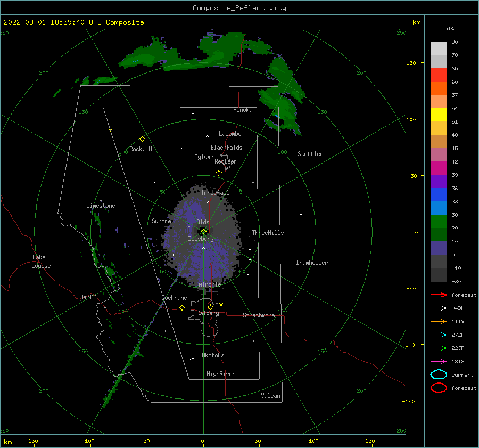
Task: Click the dBZ legend heading
Action: point(451,28)
